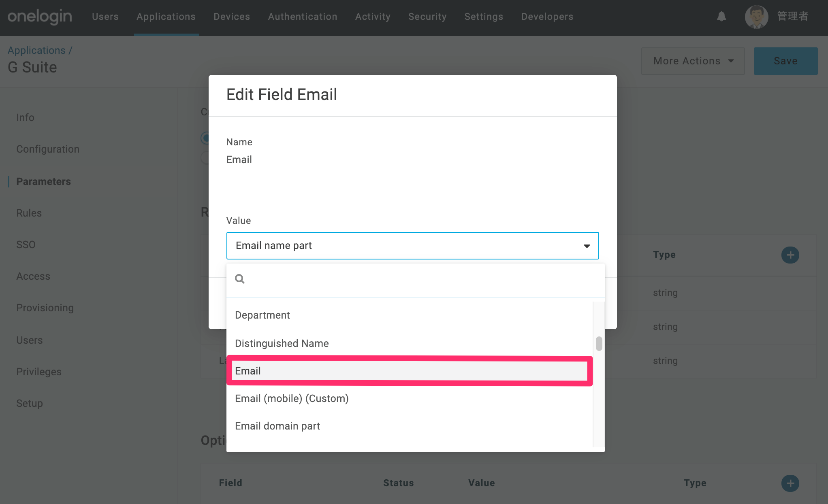Click the dropdown search input field
Screen dimensions: 828x504
(415, 279)
